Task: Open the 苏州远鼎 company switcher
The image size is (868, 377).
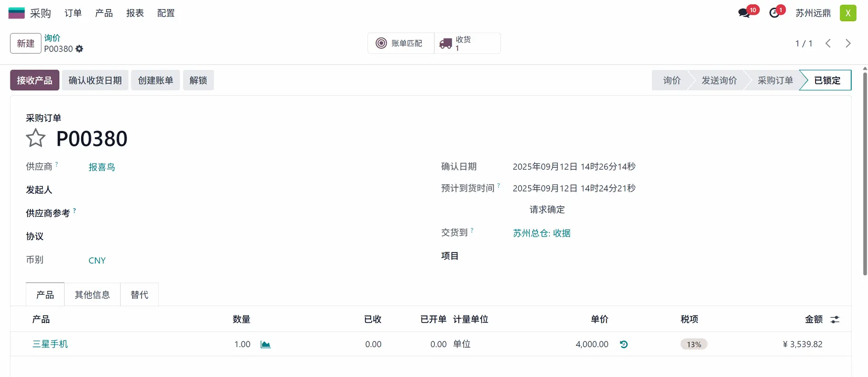Action: tap(813, 13)
